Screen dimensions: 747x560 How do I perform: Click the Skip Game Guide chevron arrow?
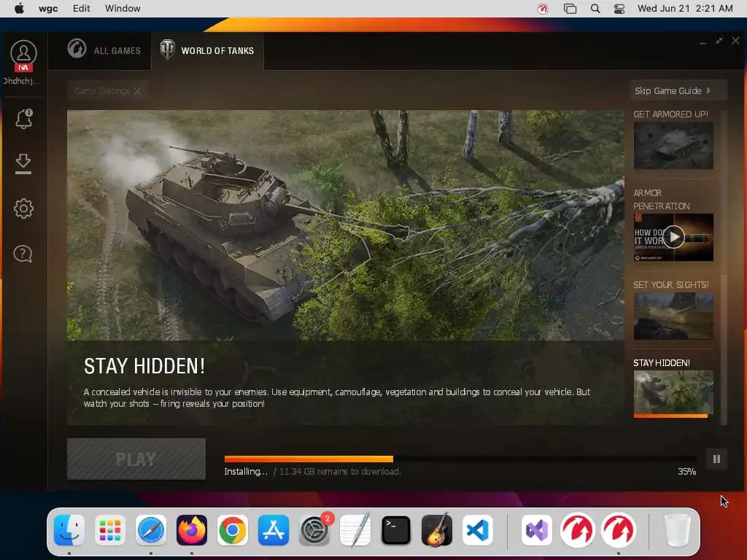click(x=708, y=90)
